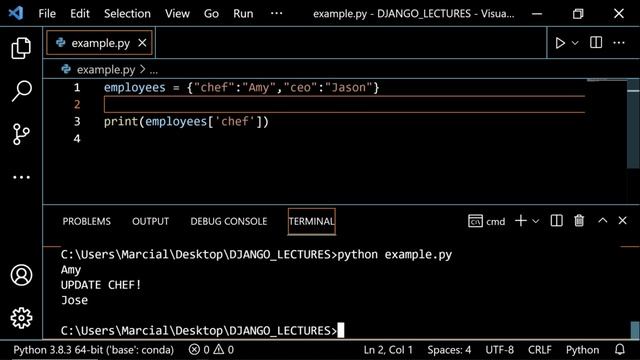This screenshot has width=640, height=360.
Task: Run Python file with play button
Action: point(560,43)
